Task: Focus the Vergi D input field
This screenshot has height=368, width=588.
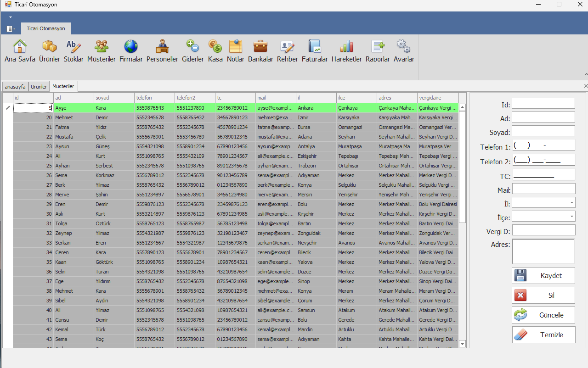Action: point(543,230)
